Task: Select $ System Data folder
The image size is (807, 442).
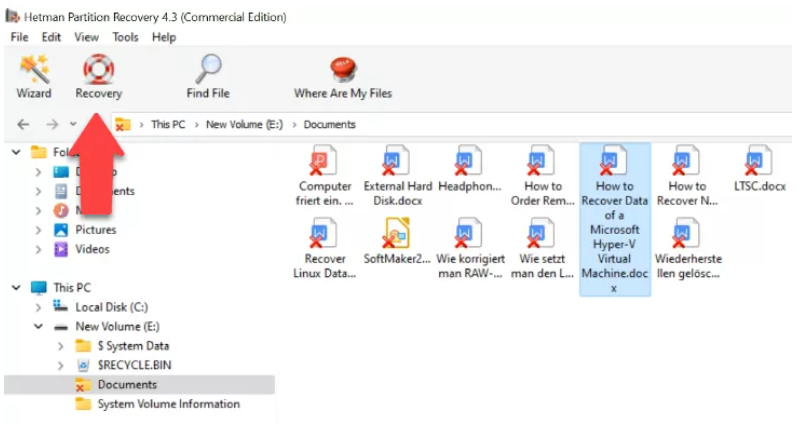Action: click(133, 346)
